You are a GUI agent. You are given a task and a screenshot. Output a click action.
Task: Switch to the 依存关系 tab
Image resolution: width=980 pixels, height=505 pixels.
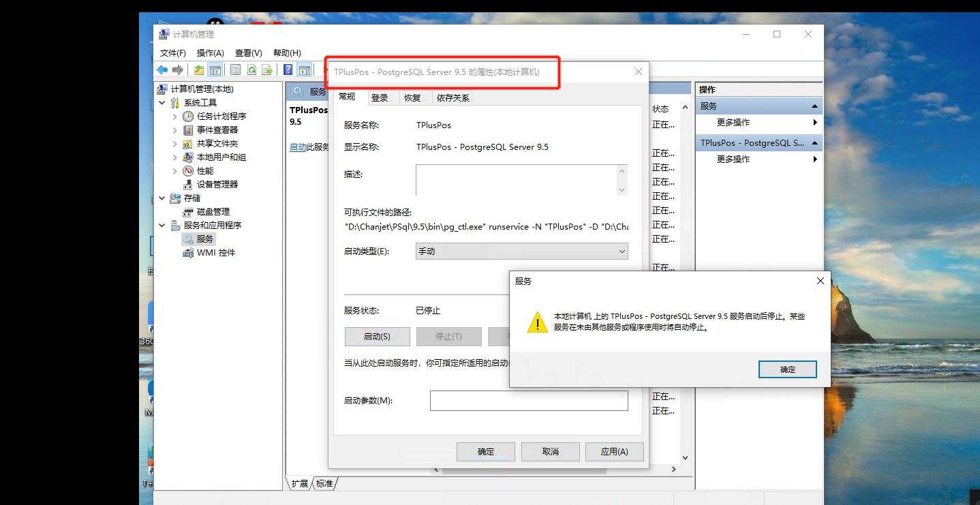(453, 98)
